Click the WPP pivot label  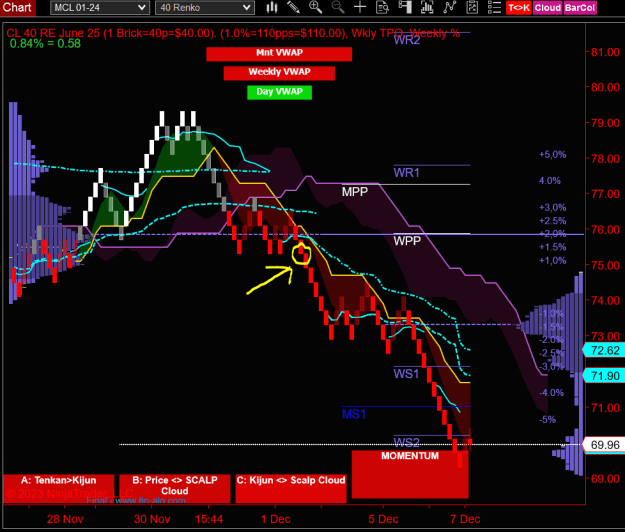click(x=407, y=241)
